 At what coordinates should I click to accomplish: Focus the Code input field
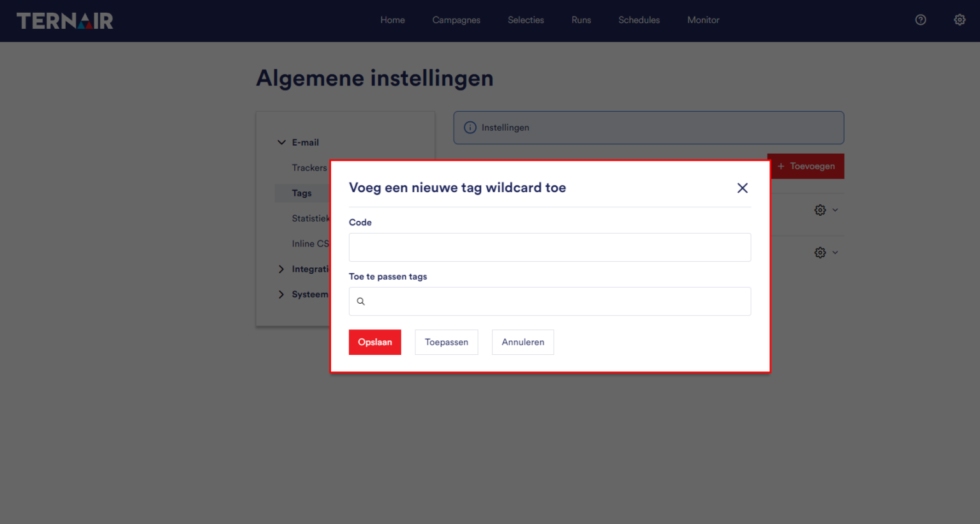click(x=550, y=247)
